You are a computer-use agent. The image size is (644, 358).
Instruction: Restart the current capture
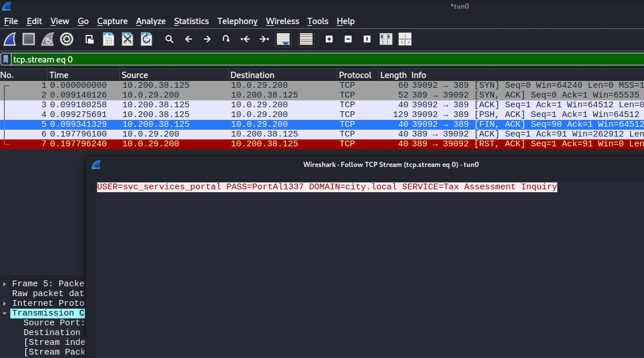point(48,39)
